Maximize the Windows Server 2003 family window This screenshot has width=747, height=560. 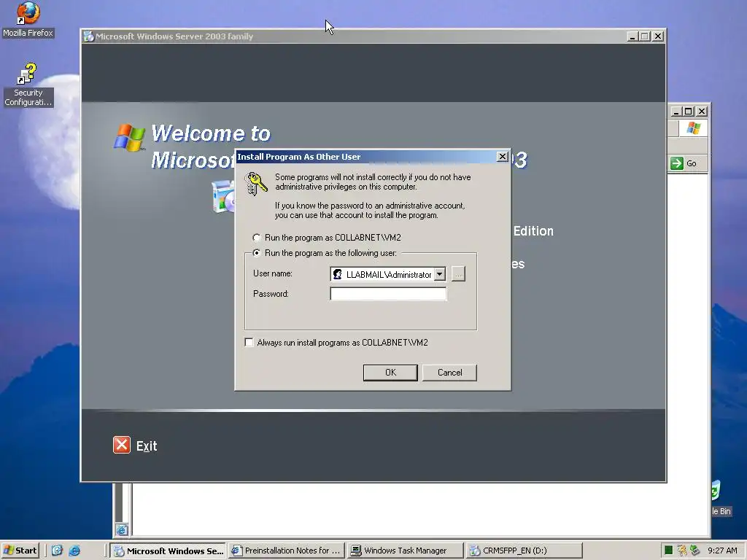645,36
